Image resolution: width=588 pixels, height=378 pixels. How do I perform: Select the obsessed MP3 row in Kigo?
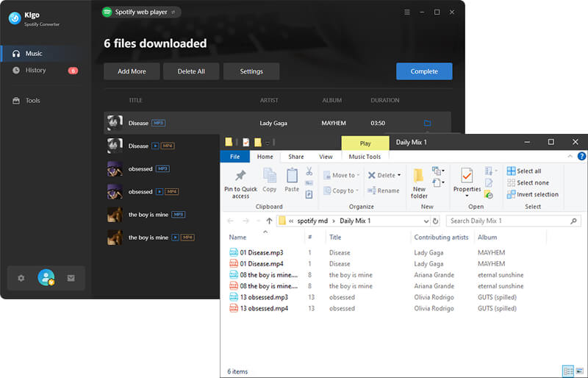(x=162, y=169)
